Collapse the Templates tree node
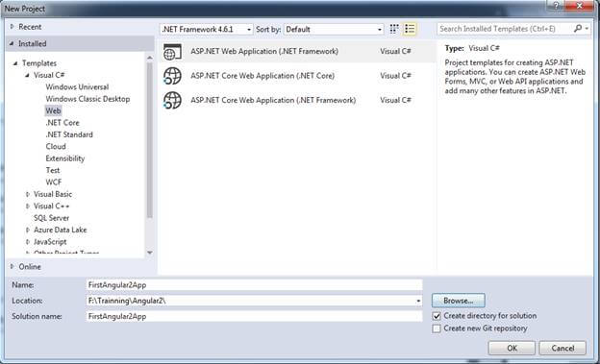The image size is (600, 364). click(15, 63)
